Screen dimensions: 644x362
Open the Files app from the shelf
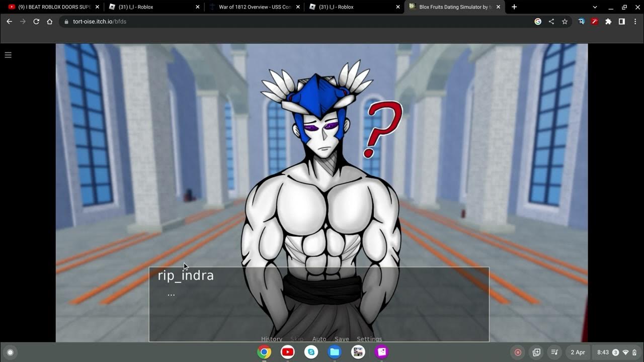(x=335, y=352)
